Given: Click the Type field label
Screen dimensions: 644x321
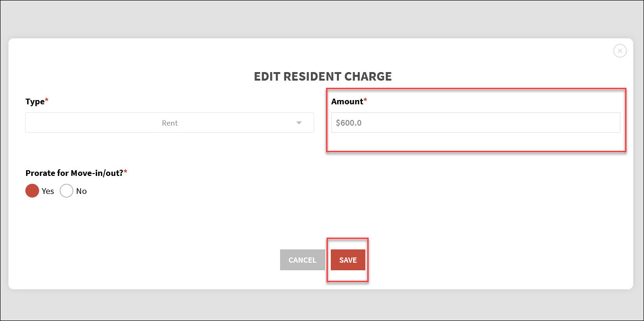Looking at the screenshot, I should coord(35,101).
